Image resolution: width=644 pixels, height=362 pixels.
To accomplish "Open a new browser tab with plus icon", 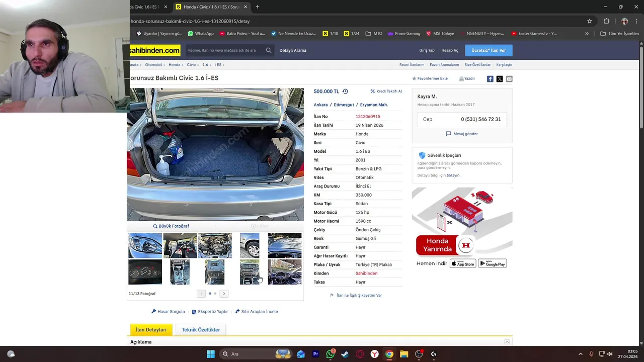I will (258, 7).
